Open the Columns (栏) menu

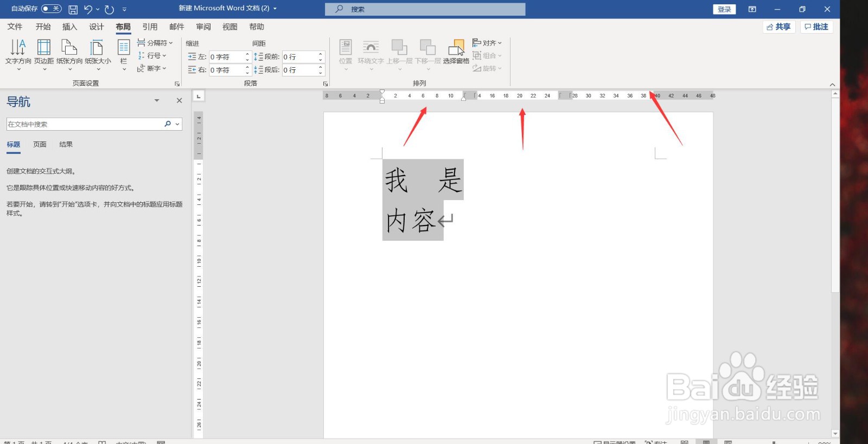(124, 54)
